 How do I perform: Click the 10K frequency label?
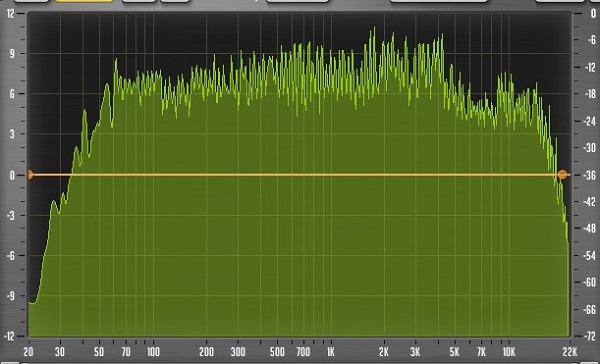point(509,352)
